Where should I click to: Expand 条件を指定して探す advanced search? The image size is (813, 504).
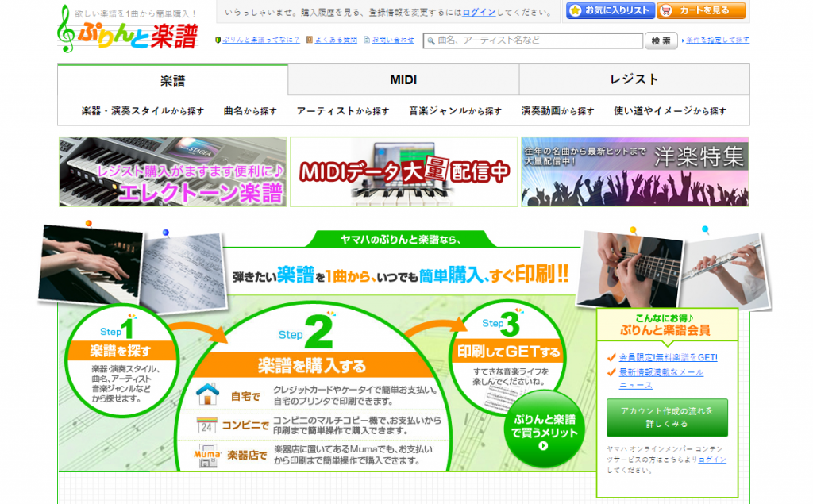[717, 40]
